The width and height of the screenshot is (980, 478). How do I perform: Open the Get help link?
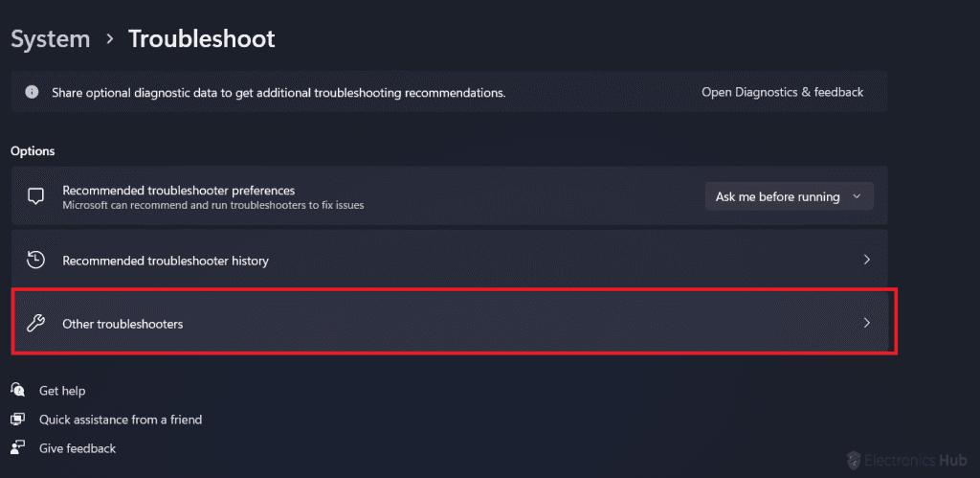pos(62,391)
